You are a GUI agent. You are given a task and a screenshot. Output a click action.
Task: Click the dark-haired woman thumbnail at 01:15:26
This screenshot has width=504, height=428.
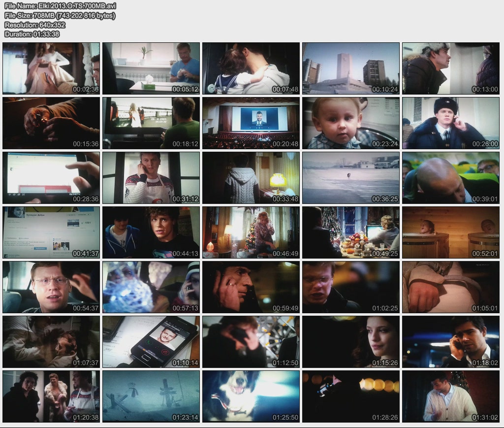click(x=351, y=342)
